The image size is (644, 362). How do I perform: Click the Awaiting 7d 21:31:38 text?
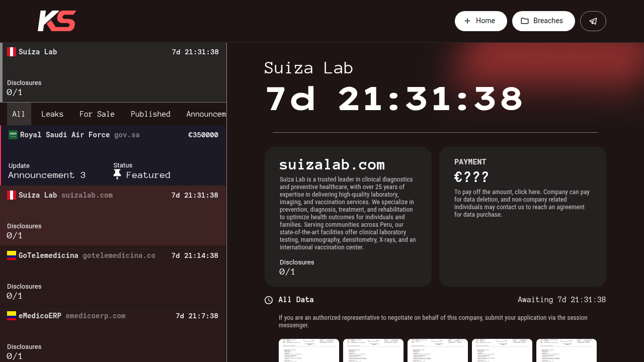coord(562,300)
